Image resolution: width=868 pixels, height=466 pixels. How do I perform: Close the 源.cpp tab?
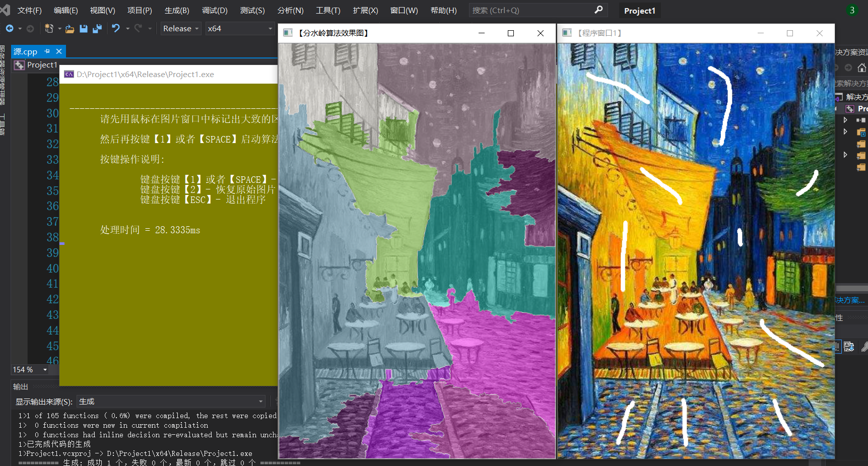click(59, 51)
